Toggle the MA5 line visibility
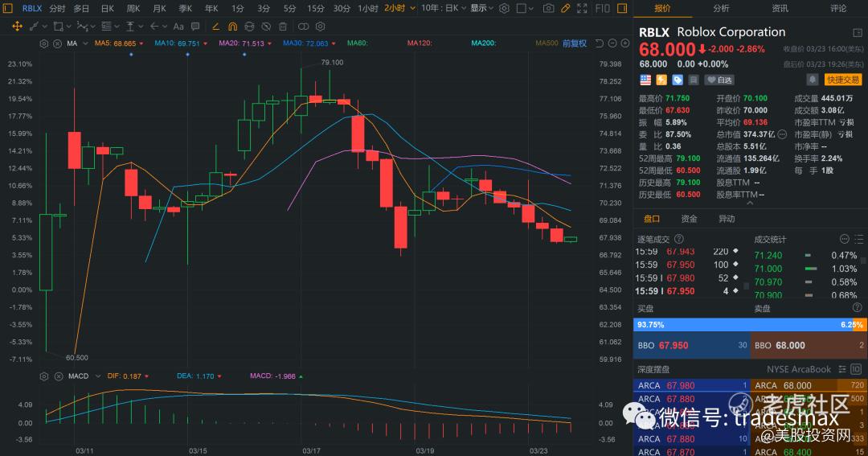The height and width of the screenshot is (456, 868). point(118,43)
